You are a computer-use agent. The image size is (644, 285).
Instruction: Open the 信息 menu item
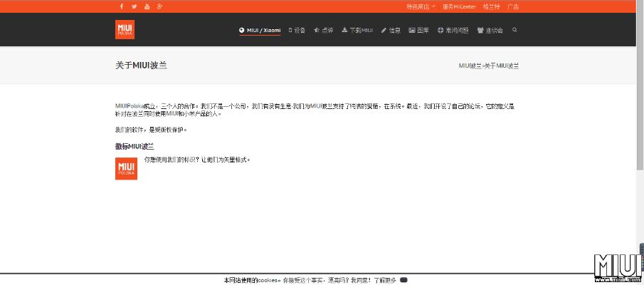pos(391,31)
